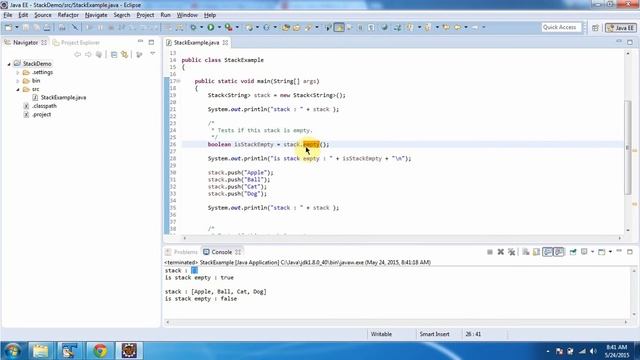
Task: Click the editor vertical scrollbar
Action: pos(628,147)
